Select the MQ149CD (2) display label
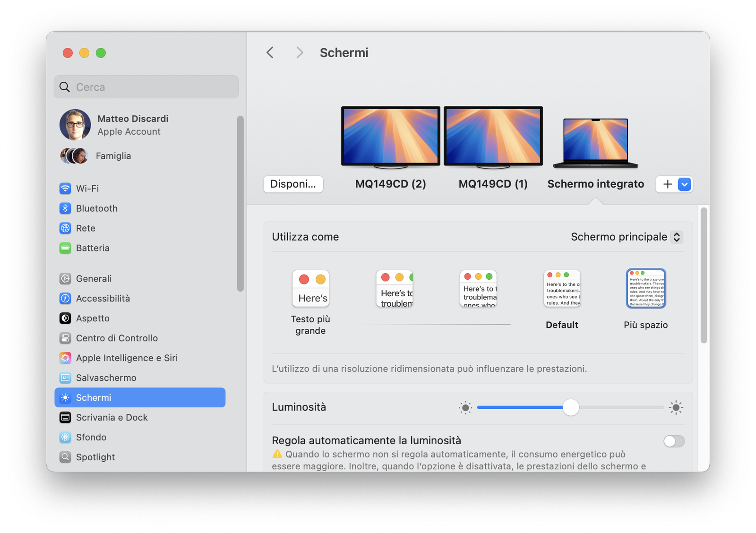Viewport: 756px width, 533px height. click(391, 184)
